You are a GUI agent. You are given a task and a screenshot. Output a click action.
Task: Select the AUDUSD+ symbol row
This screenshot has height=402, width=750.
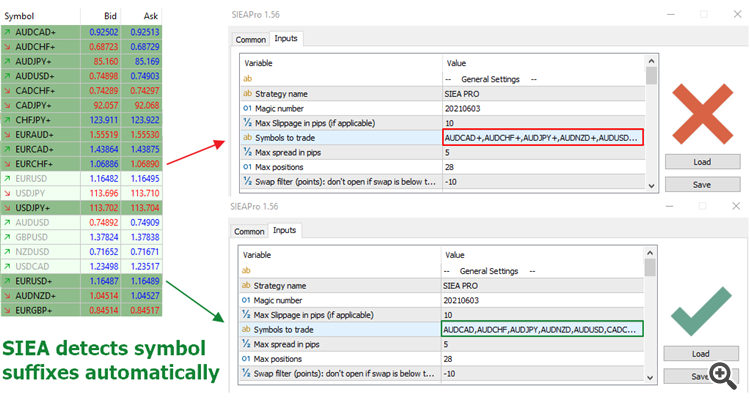click(81, 76)
